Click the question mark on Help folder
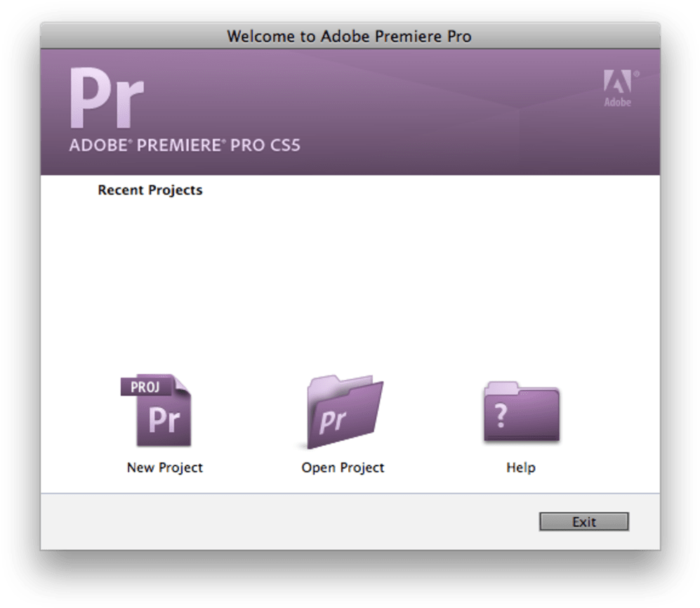Screen dimensions: 700x608 pos(501,416)
